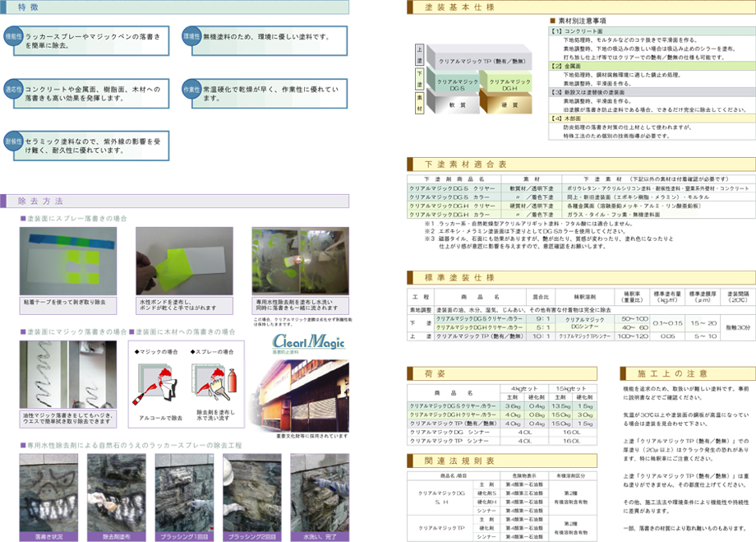The height and width of the screenshot is (542, 756).
Task: Click the 塗装面にマジック落書きの場合 subheading
Action: tap(74, 332)
